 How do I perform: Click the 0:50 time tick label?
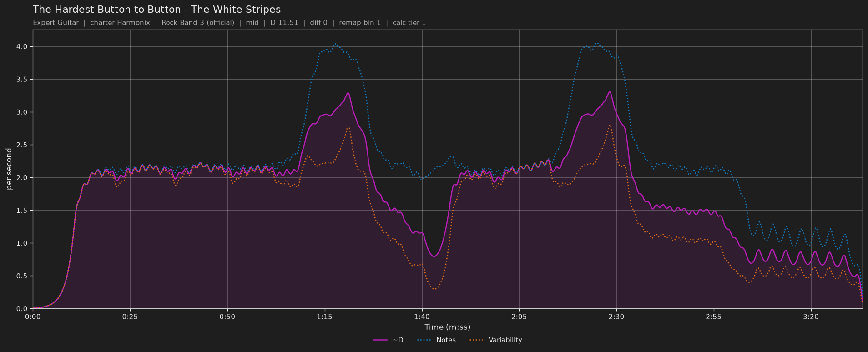227,317
